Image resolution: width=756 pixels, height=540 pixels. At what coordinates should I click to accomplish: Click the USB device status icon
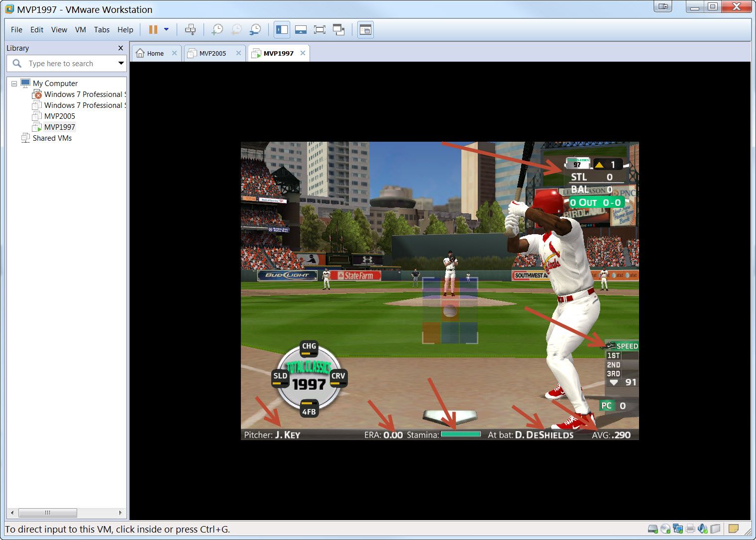pyautogui.click(x=715, y=529)
